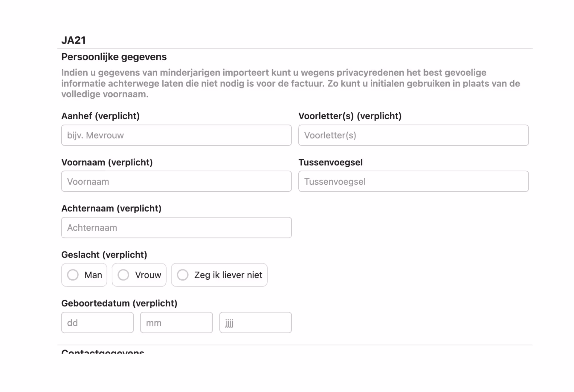Click into the Voornaam text input box

point(176,181)
